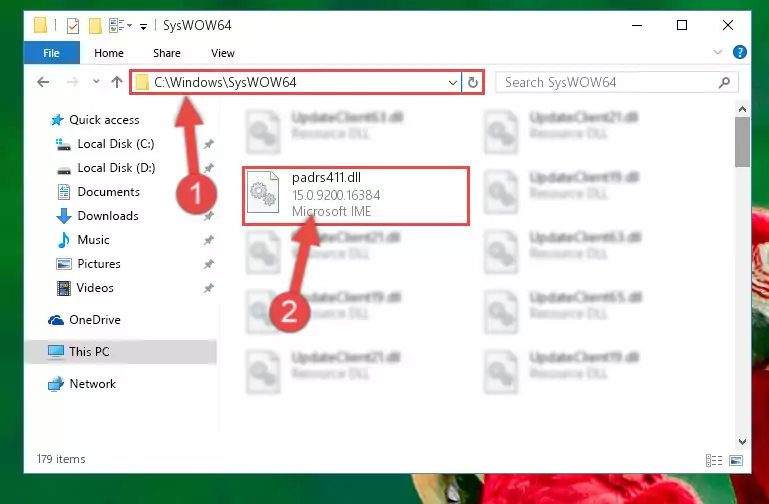Click the Music note icon

click(63, 240)
